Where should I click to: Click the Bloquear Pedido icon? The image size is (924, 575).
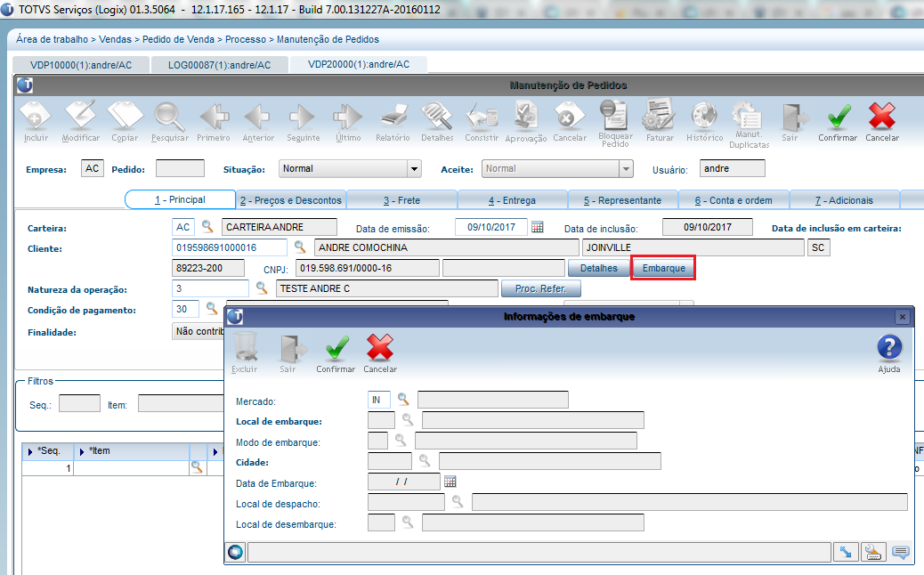(x=615, y=123)
